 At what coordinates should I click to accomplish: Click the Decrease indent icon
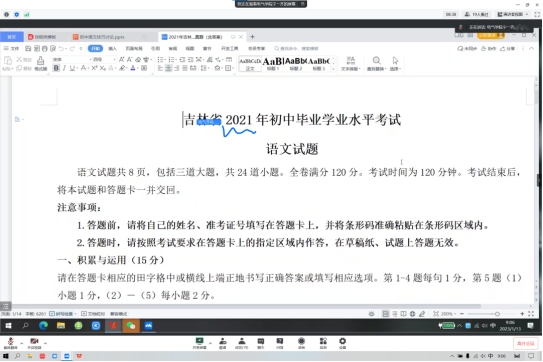pos(182,60)
